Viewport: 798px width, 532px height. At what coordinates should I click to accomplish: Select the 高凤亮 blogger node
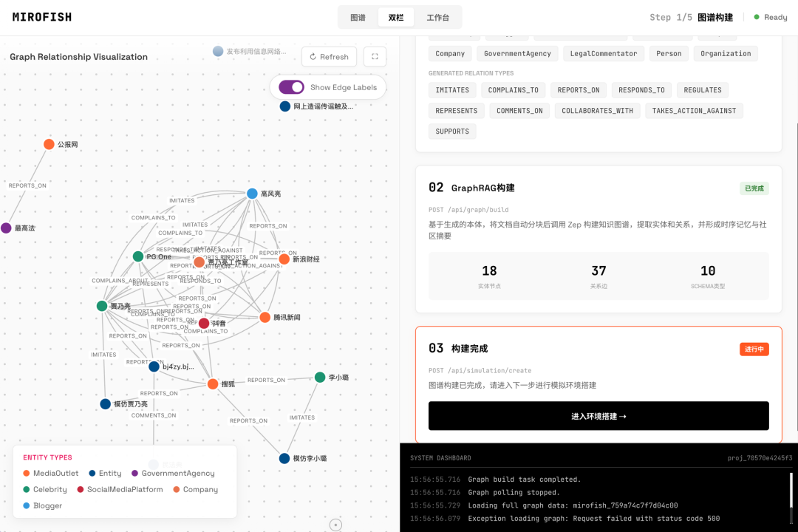coord(252,194)
